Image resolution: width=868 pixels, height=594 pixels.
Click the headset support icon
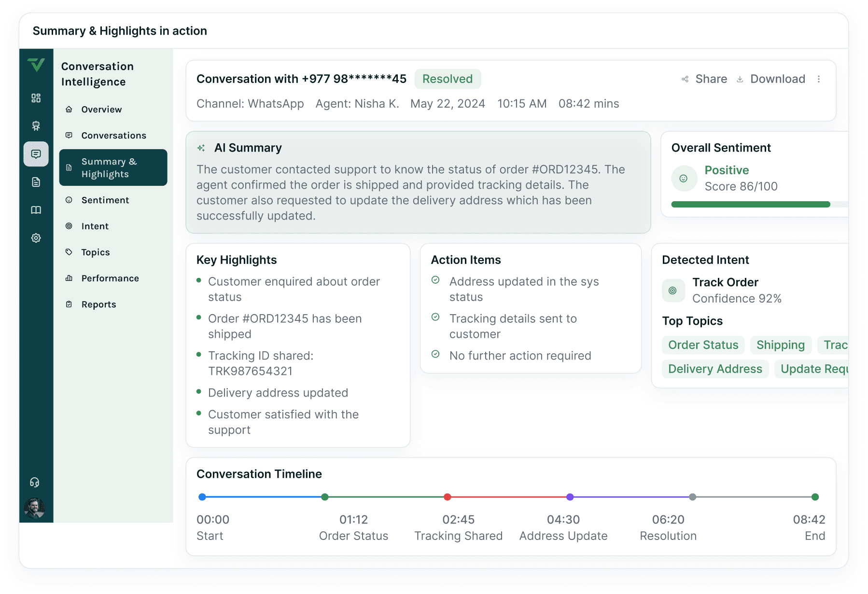pyautogui.click(x=35, y=483)
